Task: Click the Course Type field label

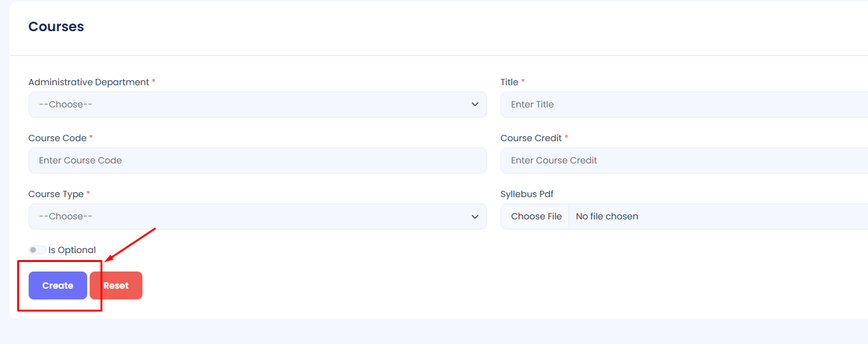Action: (56, 194)
